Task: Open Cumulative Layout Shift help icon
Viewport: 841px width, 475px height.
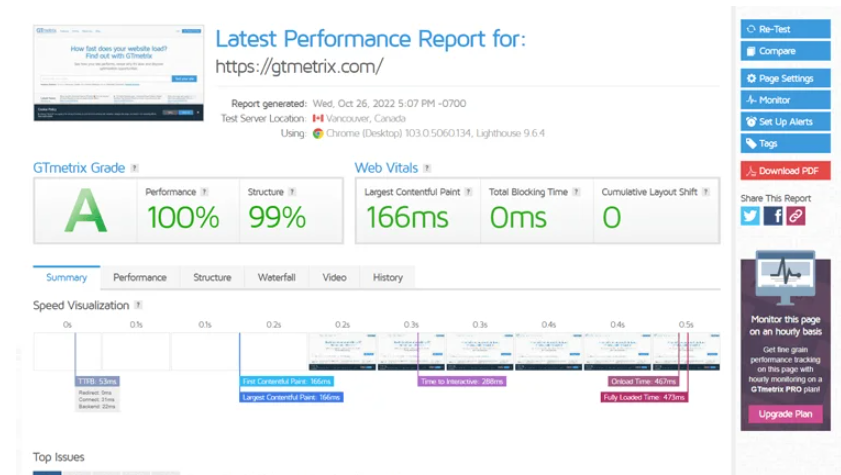Action: pyautogui.click(x=706, y=191)
